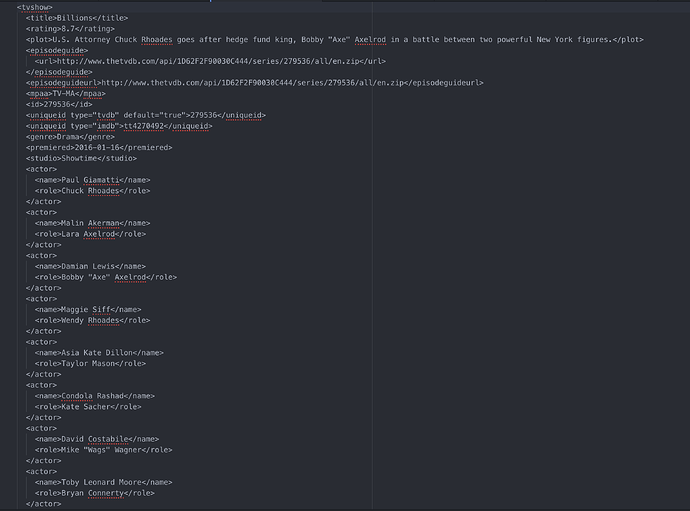
Task: Click the opening actor tag above Paul Giamatti
Action: point(41,169)
